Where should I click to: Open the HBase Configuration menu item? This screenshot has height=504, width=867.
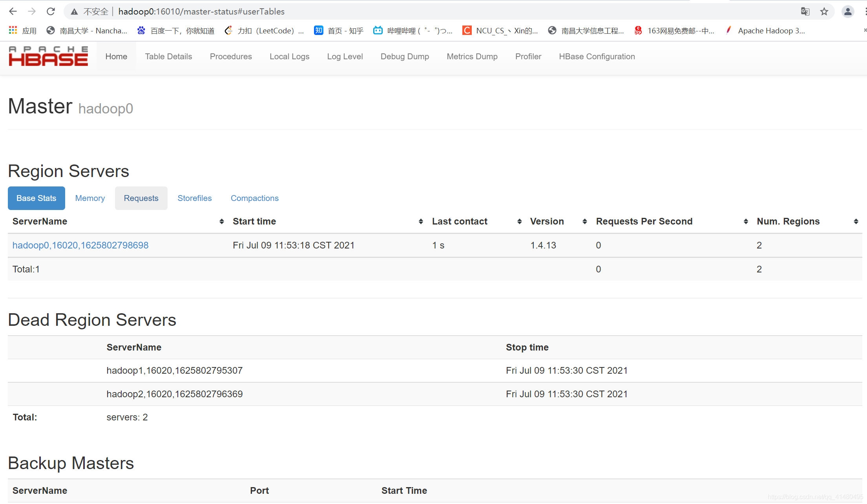597,57
